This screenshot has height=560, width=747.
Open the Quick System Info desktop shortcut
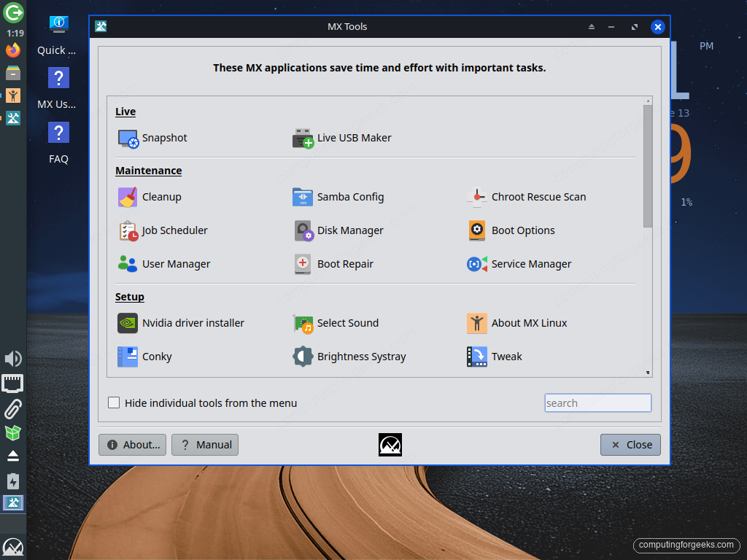pyautogui.click(x=57, y=35)
